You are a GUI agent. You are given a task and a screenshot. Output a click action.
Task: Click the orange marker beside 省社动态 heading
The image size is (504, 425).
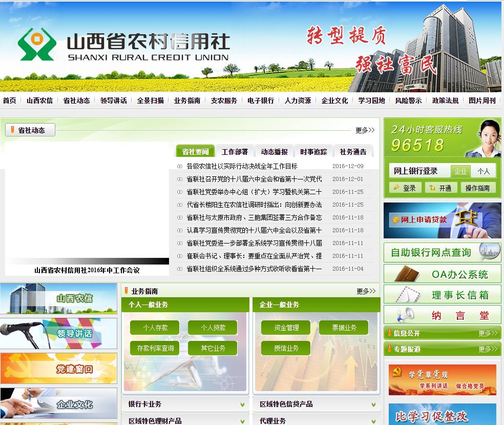tap(12, 130)
